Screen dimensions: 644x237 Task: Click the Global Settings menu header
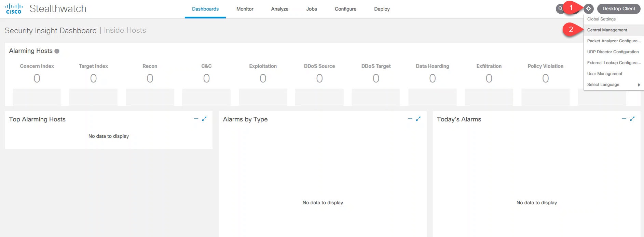point(601,19)
